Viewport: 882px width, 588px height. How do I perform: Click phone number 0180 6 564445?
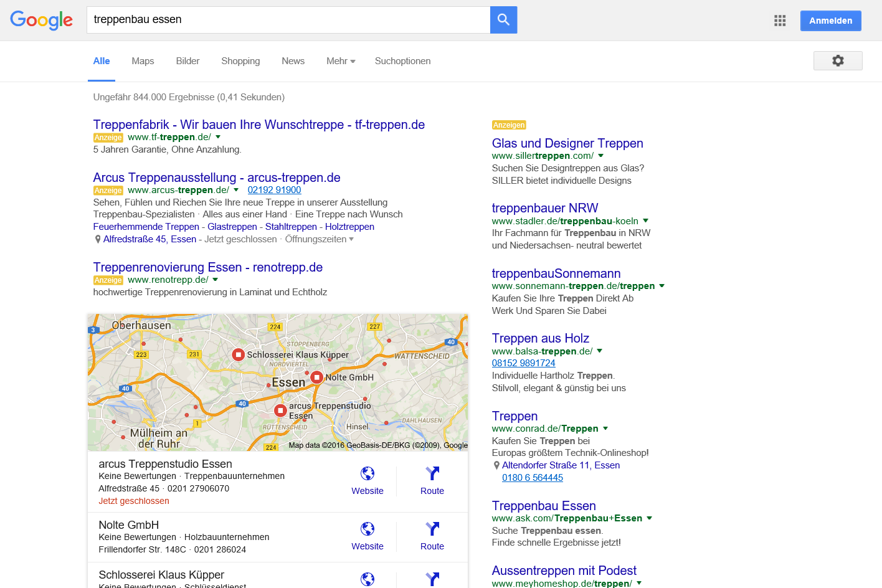tap(533, 478)
